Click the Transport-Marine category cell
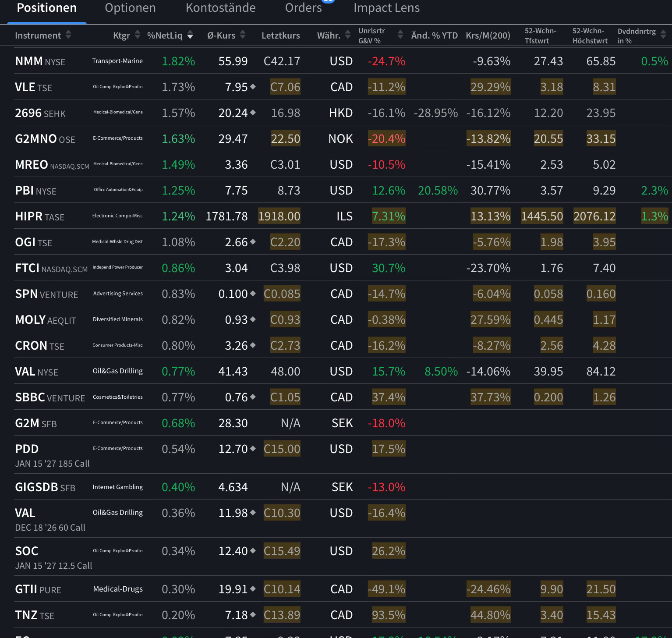 117,61
